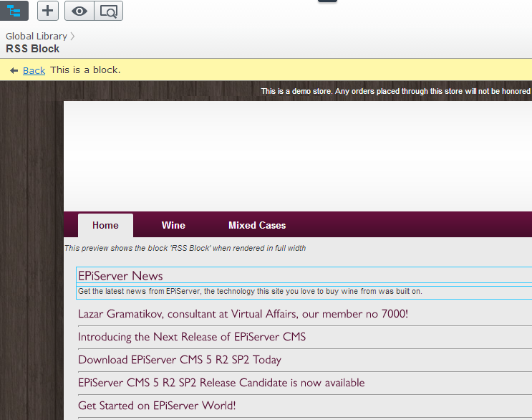Screen dimensions: 532x420
Task: Click the 'Get the latest news' description text
Action: [250, 292]
